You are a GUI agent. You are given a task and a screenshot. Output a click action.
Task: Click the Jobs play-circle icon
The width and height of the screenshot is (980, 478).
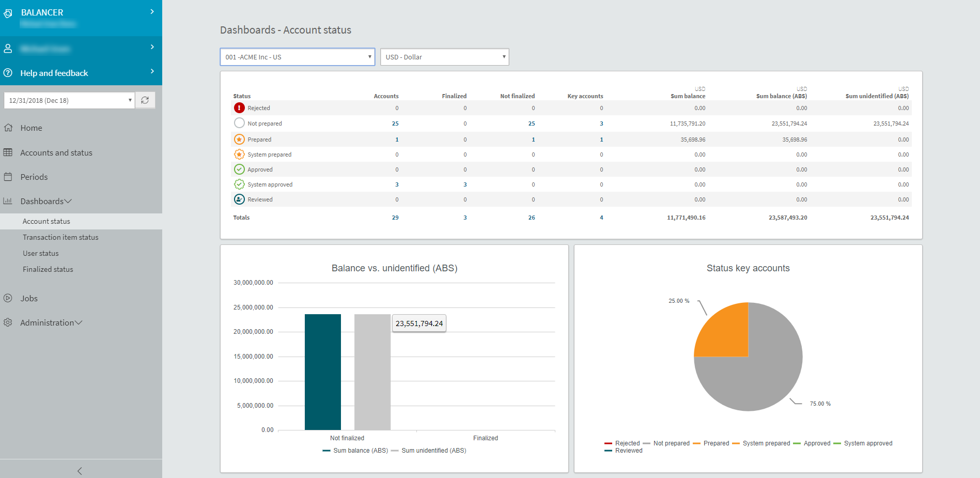[x=8, y=298]
